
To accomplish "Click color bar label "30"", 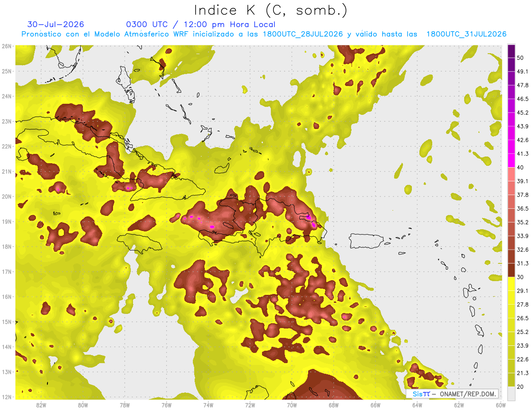I will pos(520,277).
